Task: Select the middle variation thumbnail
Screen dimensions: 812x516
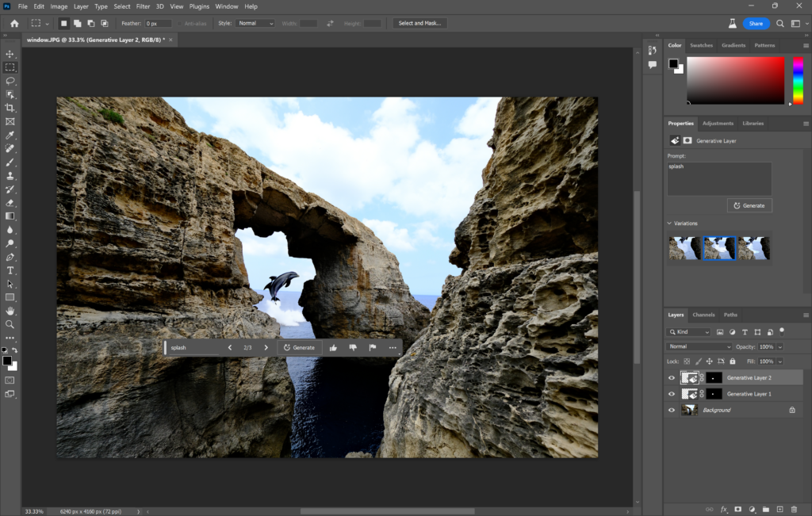Action: 720,248
